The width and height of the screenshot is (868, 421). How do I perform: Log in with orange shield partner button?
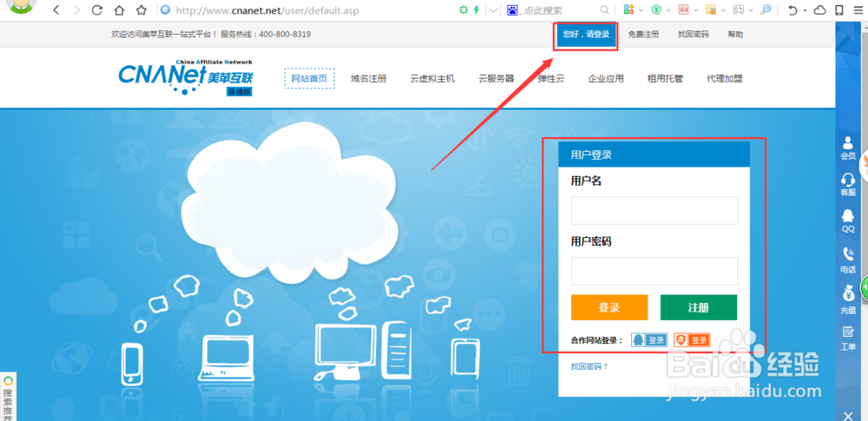[x=692, y=340]
